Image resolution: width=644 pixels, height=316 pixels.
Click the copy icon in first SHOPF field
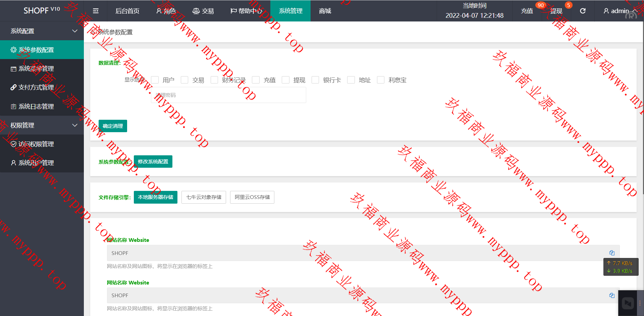(612, 253)
